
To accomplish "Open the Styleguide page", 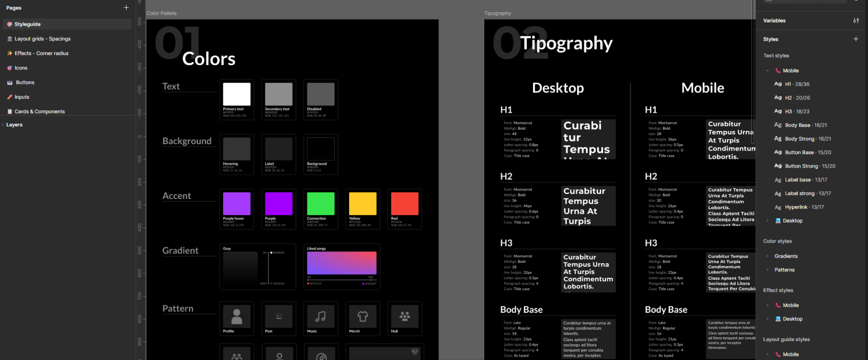I will [67, 24].
